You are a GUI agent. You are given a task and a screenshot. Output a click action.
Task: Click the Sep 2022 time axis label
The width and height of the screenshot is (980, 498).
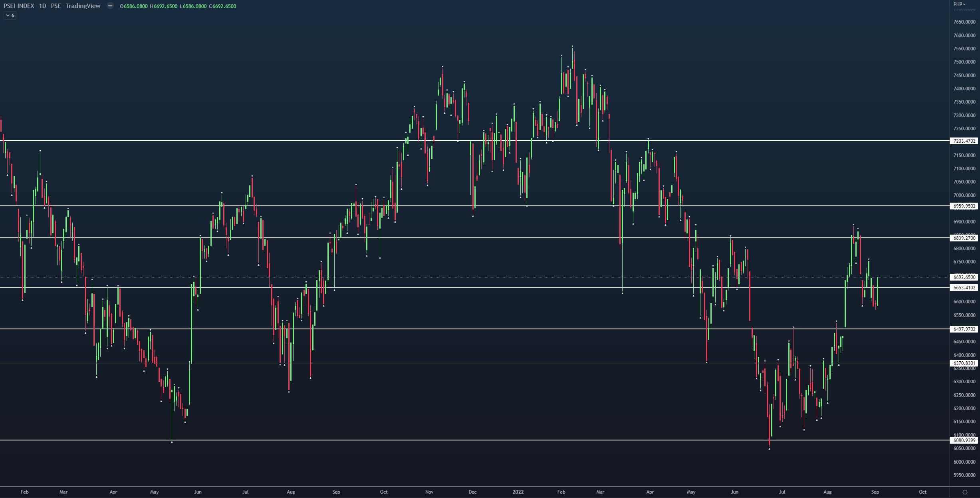(x=875, y=492)
